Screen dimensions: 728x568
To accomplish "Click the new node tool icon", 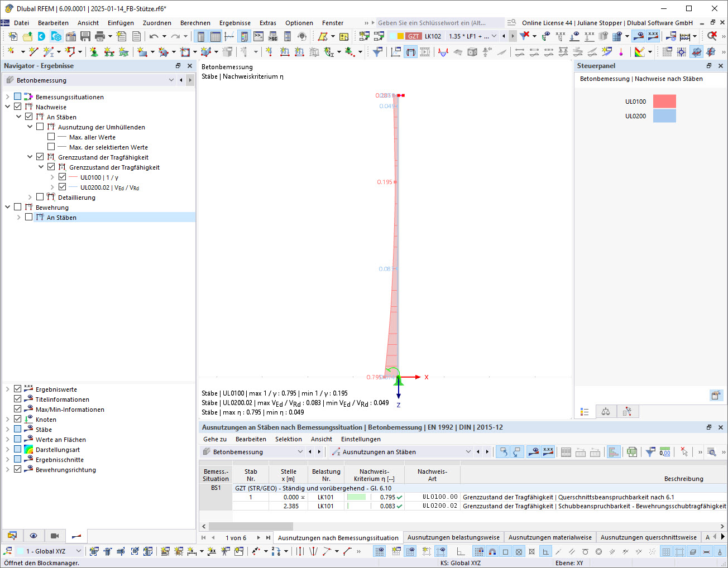I will [11, 51].
